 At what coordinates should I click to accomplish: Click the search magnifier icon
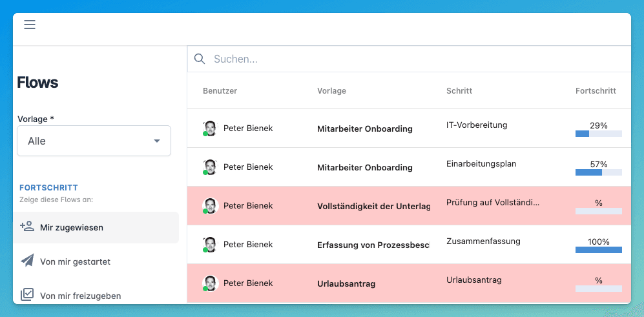pyautogui.click(x=200, y=59)
